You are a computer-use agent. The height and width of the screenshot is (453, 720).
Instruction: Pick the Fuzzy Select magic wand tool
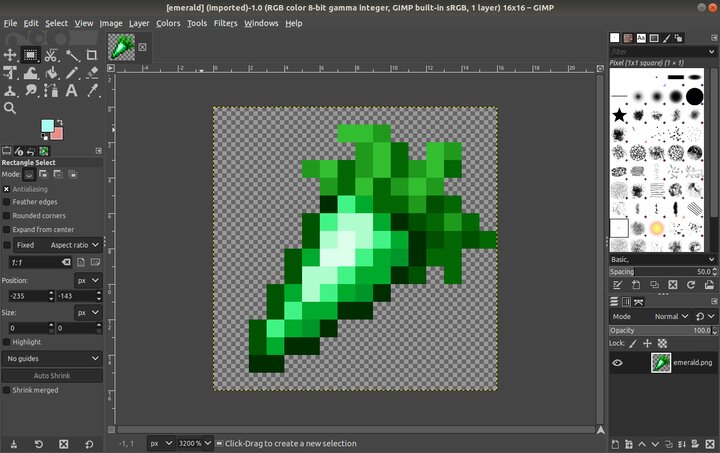coord(72,55)
